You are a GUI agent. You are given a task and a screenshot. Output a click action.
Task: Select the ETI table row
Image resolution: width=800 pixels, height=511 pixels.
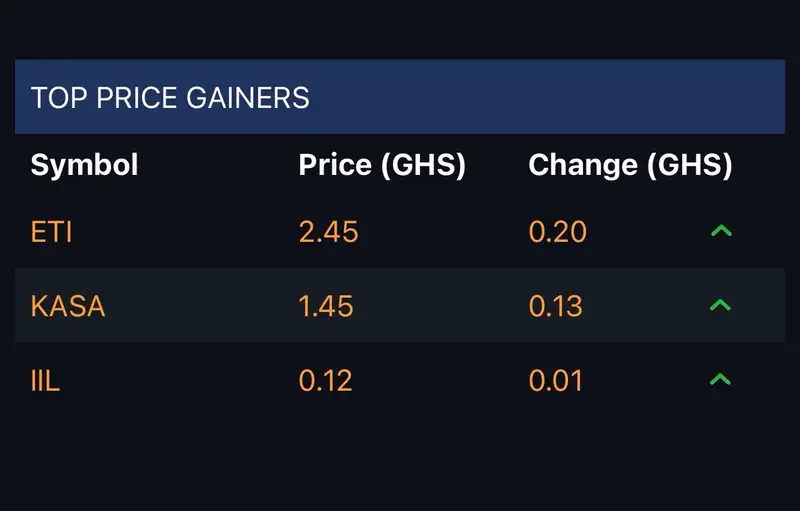(x=400, y=231)
